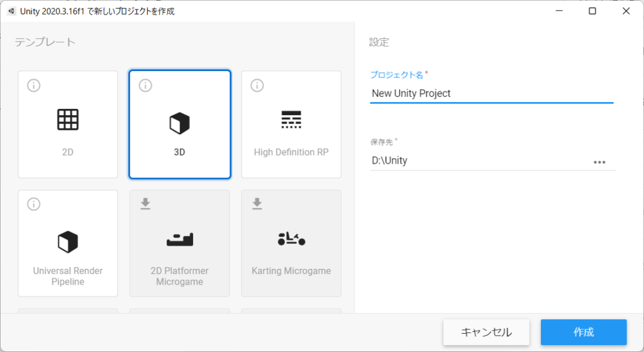Click the Karting Microgame kart icon
The image size is (644, 352).
[291, 239]
